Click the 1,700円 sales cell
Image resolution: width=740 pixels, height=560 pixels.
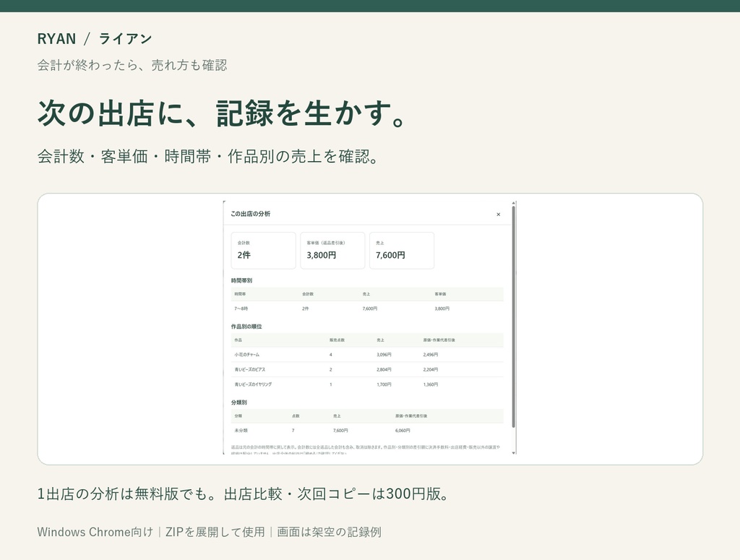pyautogui.click(x=384, y=384)
